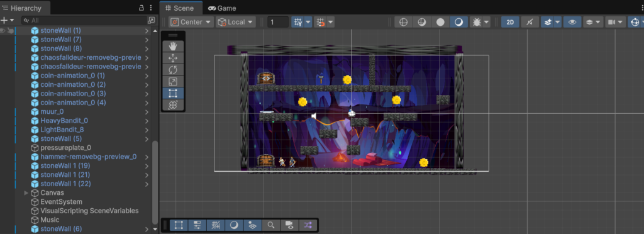Click the camera-with-eye icon in bottom bar
Image resolution: width=644 pixels, height=234 pixels.
tap(289, 225)
